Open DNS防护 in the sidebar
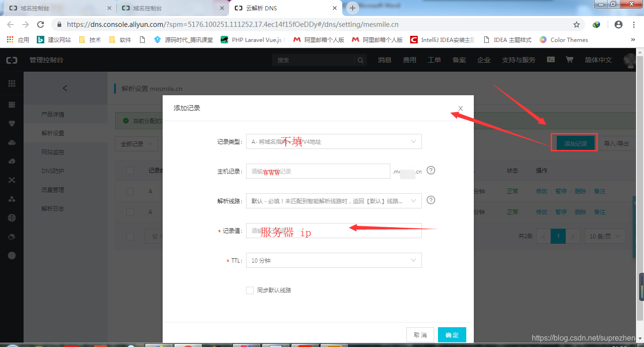This screenshot has height=347, width=644. click(x=53, y=171)
